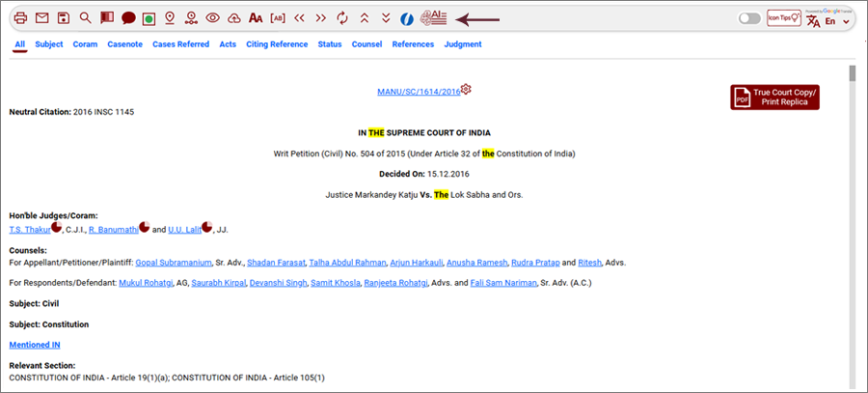Click the Aa font size icon
Viewport: 868px width, 393px height.
(256, 18)
